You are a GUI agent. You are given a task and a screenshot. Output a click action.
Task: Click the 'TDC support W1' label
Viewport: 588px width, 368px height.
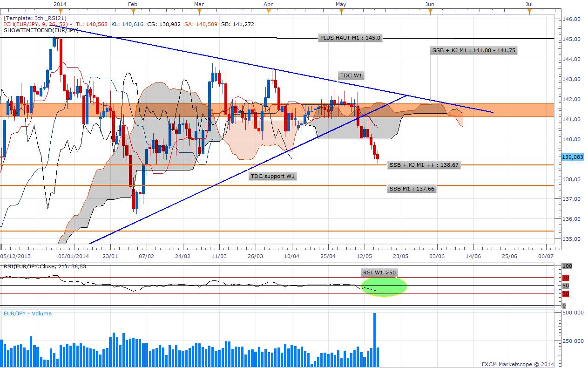273,176
